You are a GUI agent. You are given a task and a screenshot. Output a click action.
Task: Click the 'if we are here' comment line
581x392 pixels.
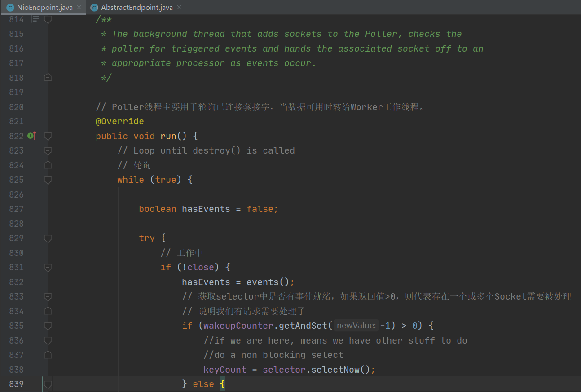pos(335,340)
